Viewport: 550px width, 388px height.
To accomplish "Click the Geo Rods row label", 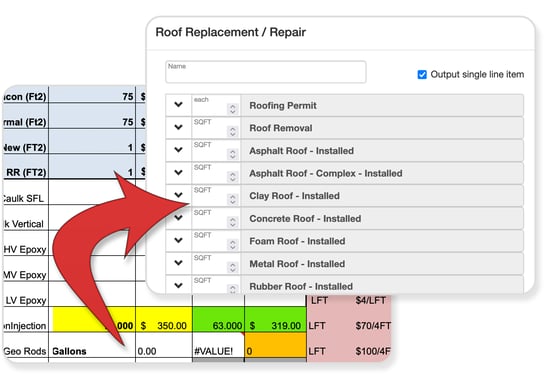I will point(25,351).
